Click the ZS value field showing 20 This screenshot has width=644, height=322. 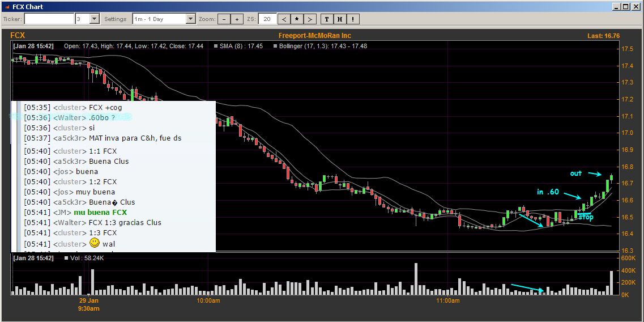tap(267, 19)
